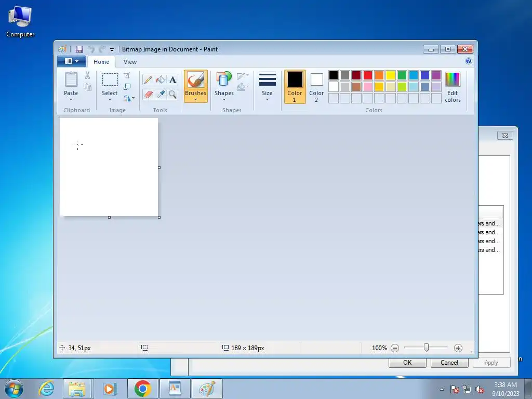Expand the Brushes dropdown arrow
Viewport: 532px width, 399px height.
pos(196,99)
